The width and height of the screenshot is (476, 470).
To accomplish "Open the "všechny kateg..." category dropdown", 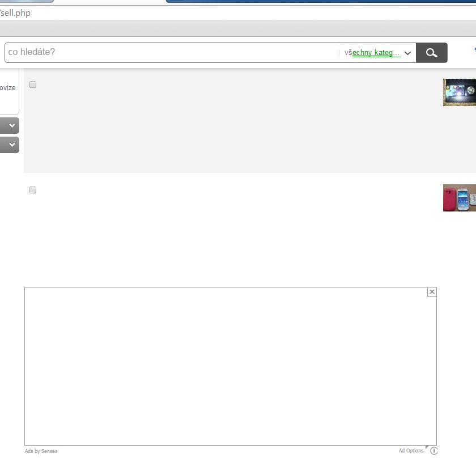I will pos(377,53).
